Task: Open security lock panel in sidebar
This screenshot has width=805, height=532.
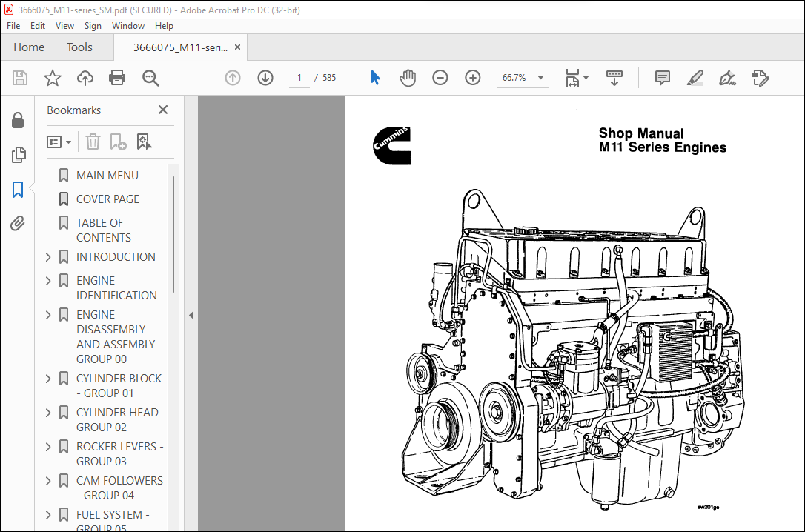Action: coord(18,120)
